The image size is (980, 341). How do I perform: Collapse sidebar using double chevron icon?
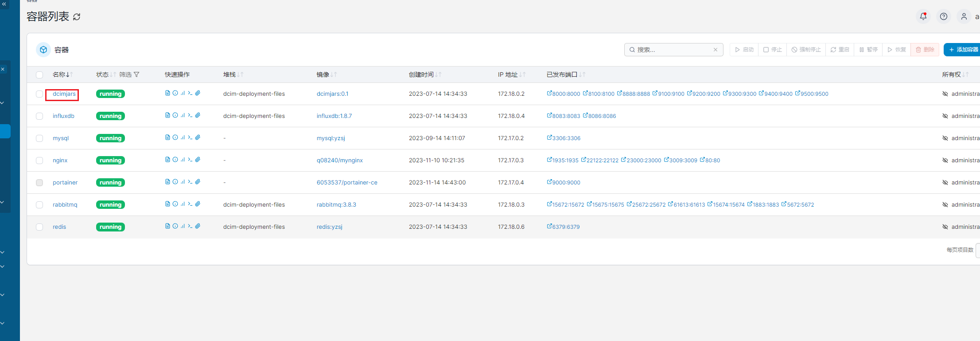[4, 4]
